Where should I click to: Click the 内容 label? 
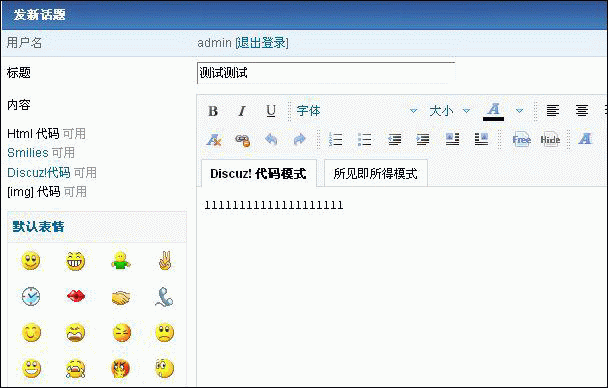(19, 105)
